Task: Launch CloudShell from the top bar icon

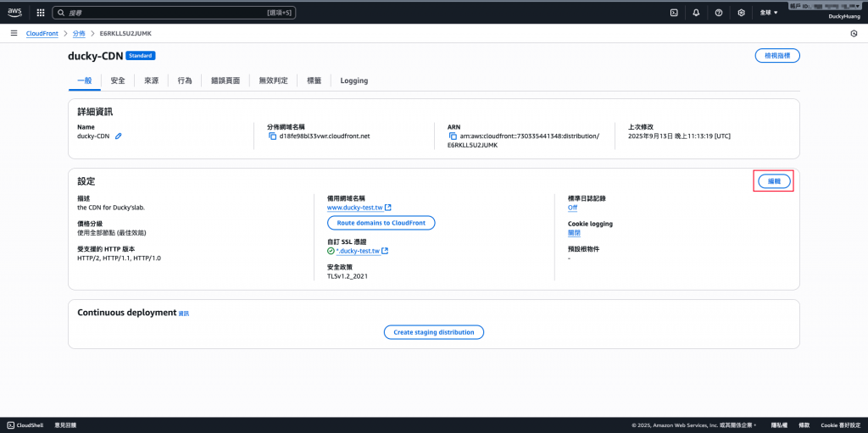Action: pyautogui.click(x=674, y=12)
